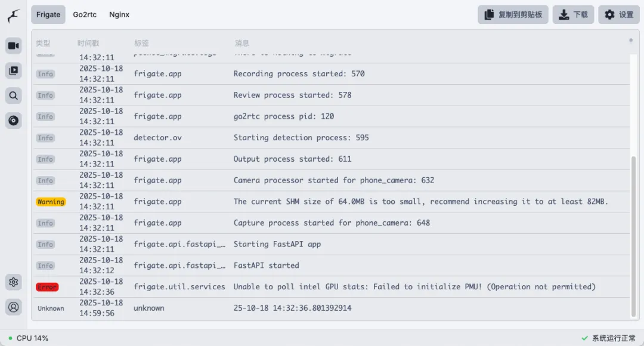Image resolution: width=644 pixels, height=346 pixels.
Task: Open sidebar settings gear
Action: pos(14,282)
